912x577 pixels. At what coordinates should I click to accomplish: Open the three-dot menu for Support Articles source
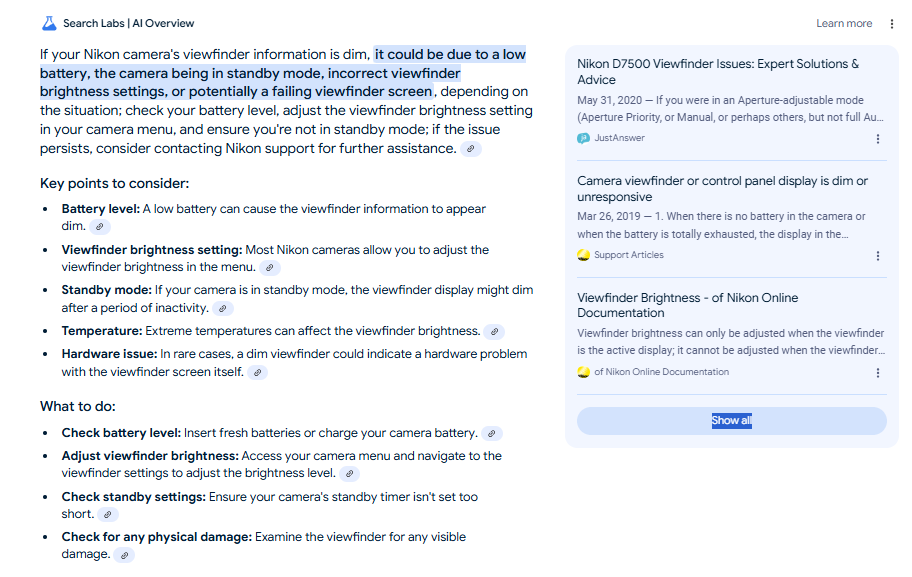878,256
